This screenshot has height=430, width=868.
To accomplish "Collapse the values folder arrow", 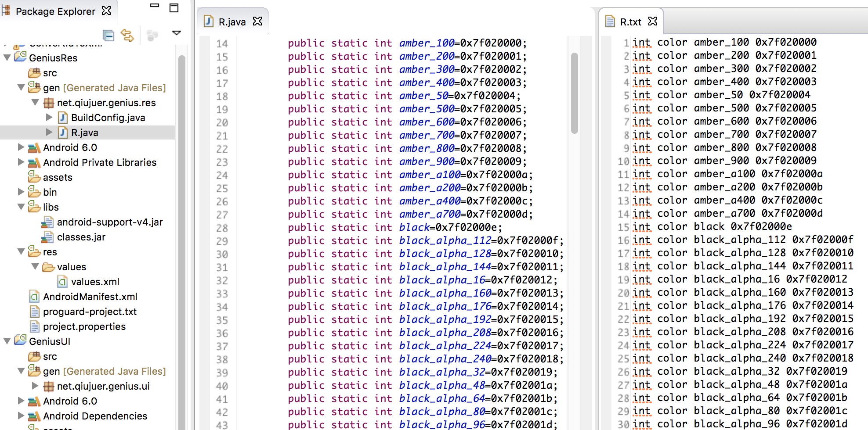I will point(36,267).
